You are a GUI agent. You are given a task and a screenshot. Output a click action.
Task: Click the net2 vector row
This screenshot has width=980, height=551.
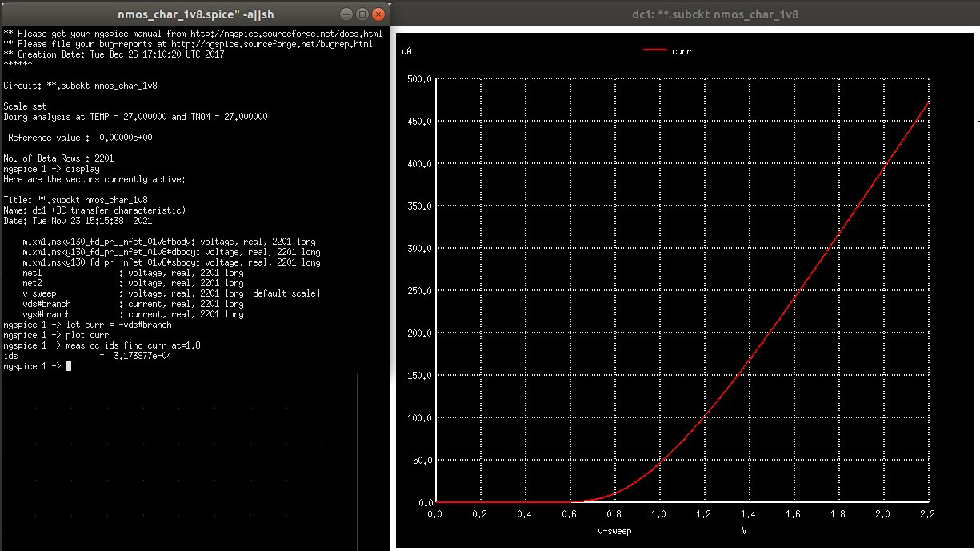[x=134, y=283]
